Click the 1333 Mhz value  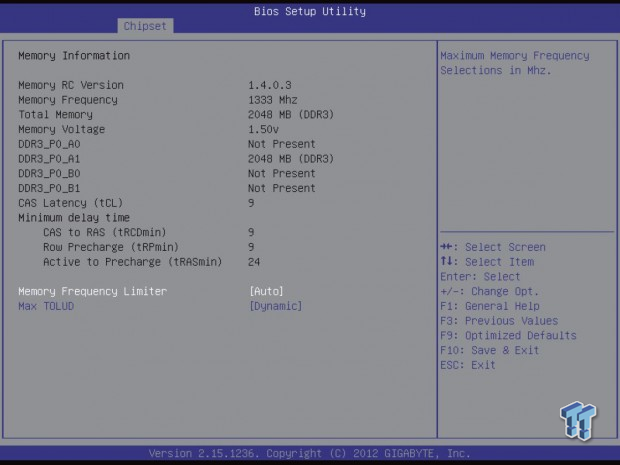[273, 100]
